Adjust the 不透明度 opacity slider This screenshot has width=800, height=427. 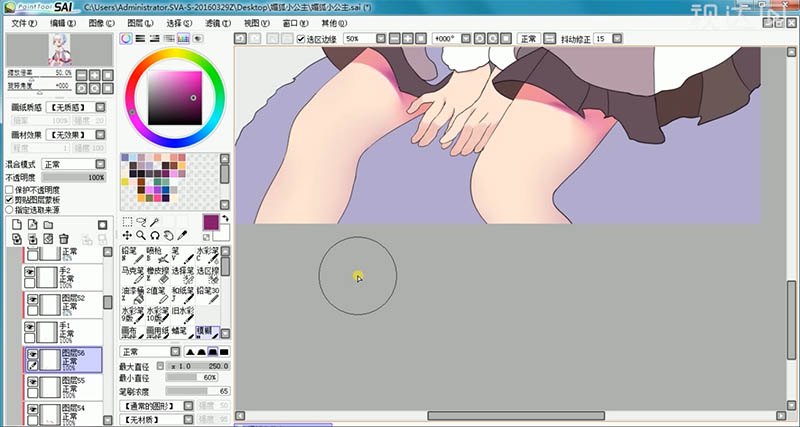click(x=74, y=178)
